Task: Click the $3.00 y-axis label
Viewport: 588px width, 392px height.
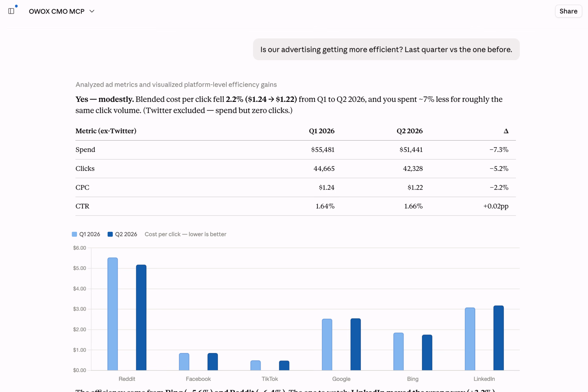Action: (x=79, y=309)
